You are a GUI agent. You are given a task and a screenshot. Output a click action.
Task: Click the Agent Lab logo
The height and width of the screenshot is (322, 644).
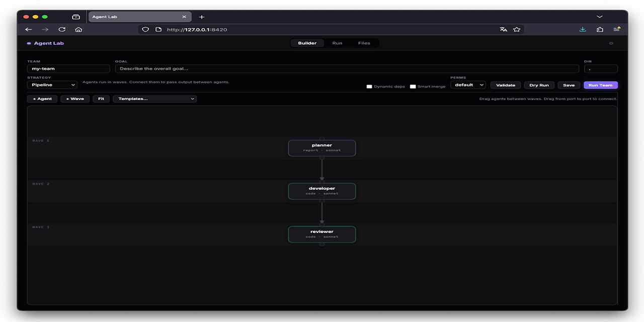pyautogui.click(x=46, y=43)
